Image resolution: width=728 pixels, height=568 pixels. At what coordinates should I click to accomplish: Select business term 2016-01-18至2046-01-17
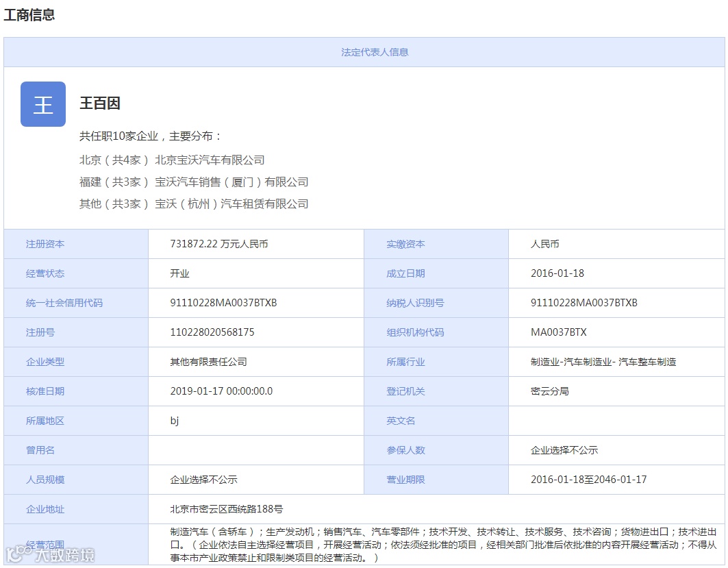tap(589, 480)
